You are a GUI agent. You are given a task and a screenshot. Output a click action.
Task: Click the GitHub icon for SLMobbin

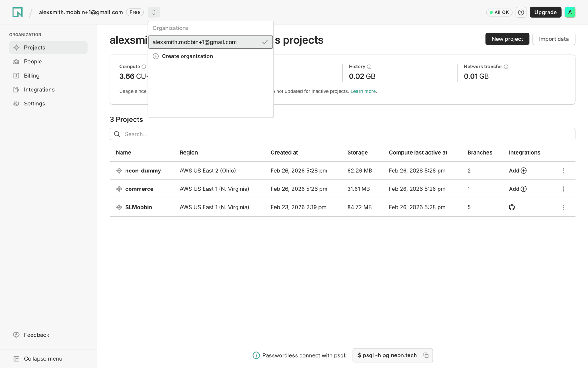512,207
